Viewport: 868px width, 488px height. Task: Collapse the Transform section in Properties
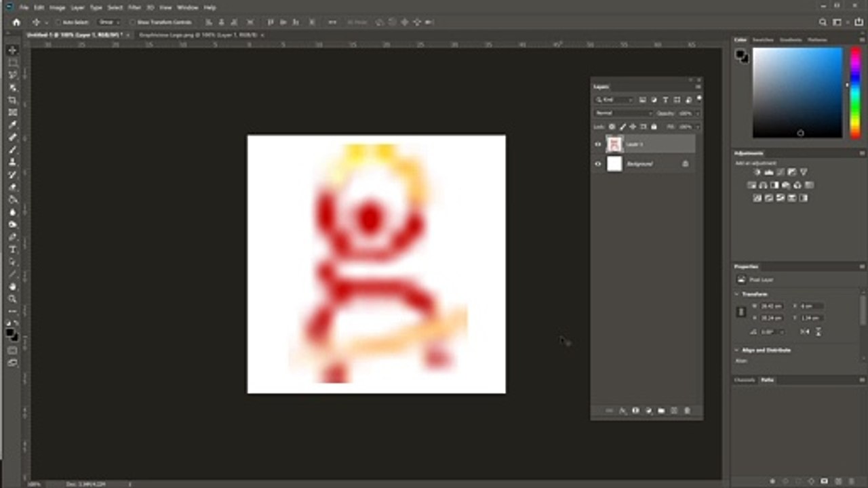coord(737,294)
